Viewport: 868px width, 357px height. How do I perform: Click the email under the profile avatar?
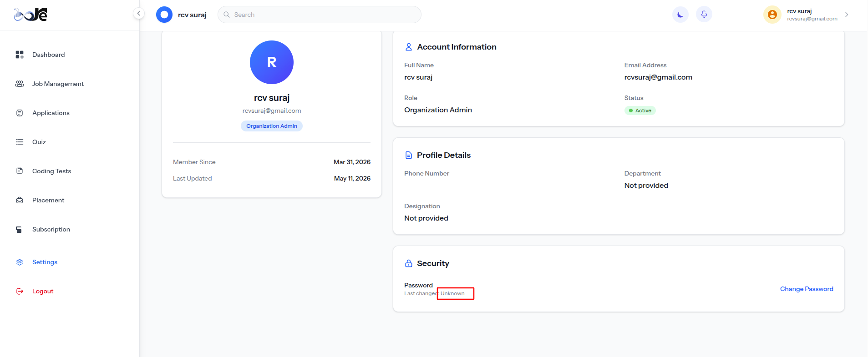point(272,111)
